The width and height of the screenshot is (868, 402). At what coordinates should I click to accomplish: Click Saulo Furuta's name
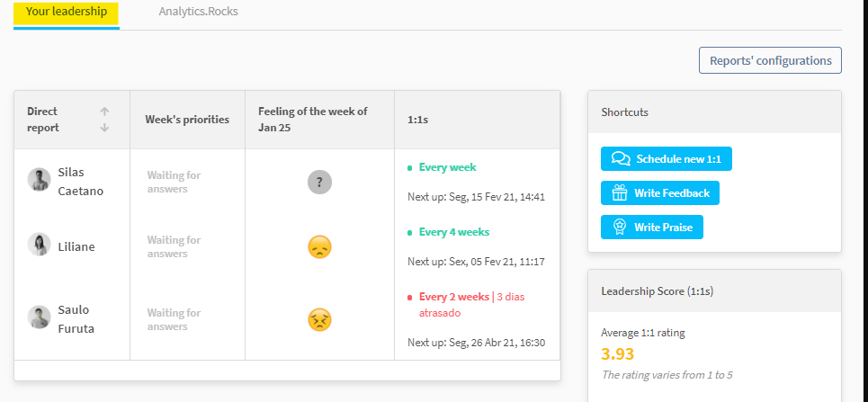click(x=76, y=319)
